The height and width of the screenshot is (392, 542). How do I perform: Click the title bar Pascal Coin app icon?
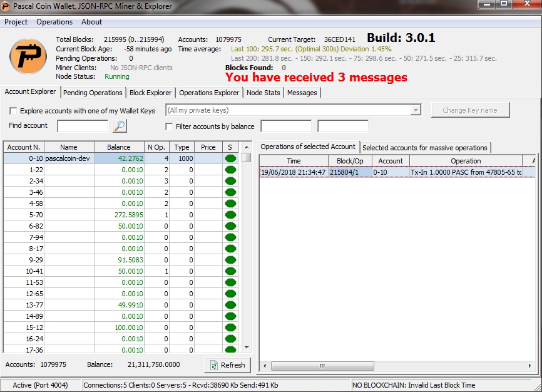[x=6, y=6]
